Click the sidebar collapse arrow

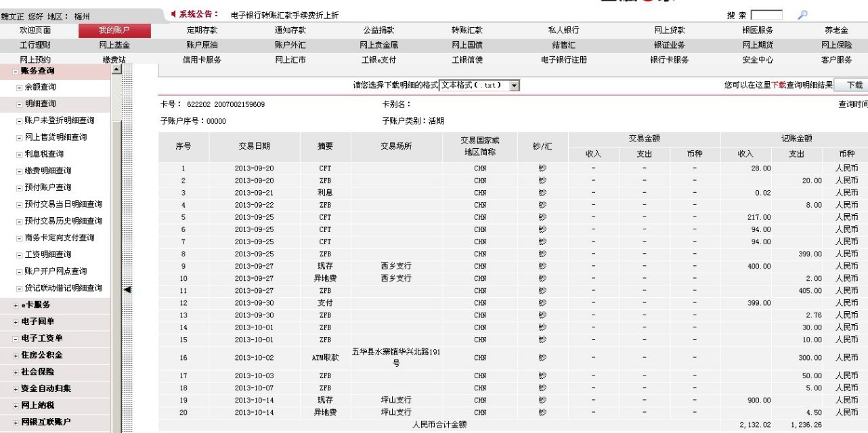[x=127, y=290]
